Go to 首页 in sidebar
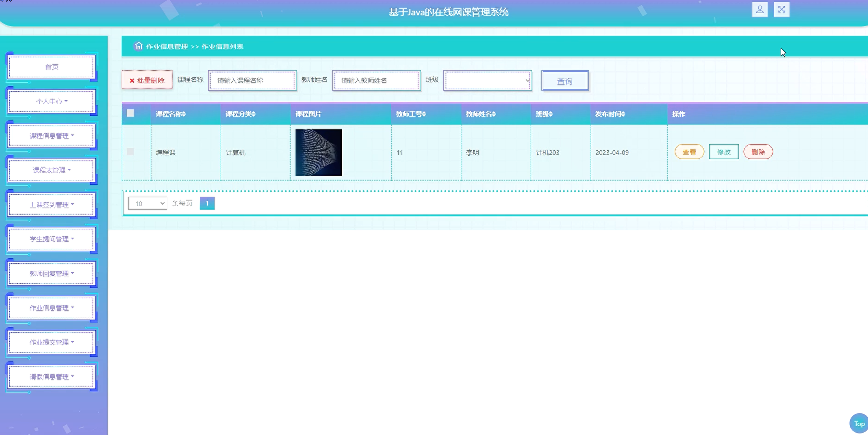The width and height of the screenshot is (868, 435). 52,67
